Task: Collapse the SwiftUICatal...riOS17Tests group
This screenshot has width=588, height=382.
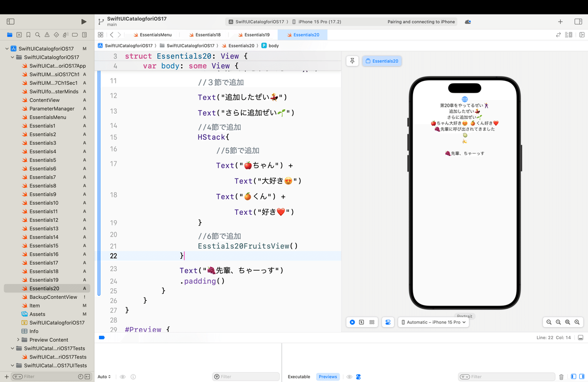Action: (13, 348)
